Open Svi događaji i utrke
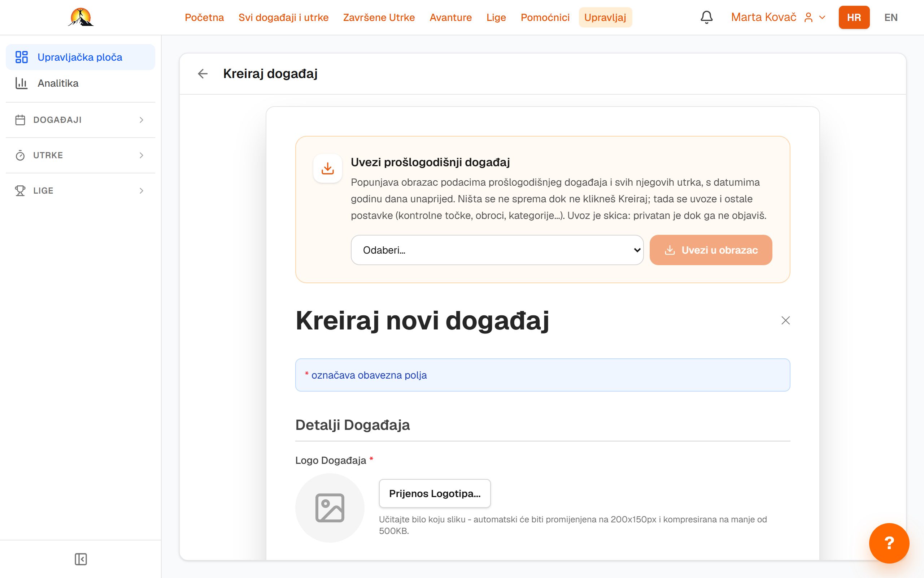The image size is (924, 578). coord(283,17)
